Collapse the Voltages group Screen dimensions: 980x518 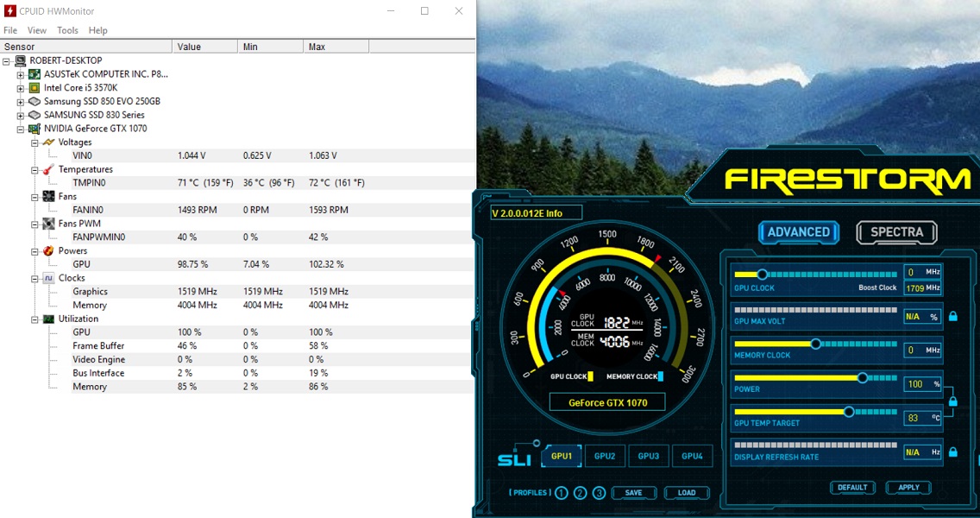click(x=35, y=143)
